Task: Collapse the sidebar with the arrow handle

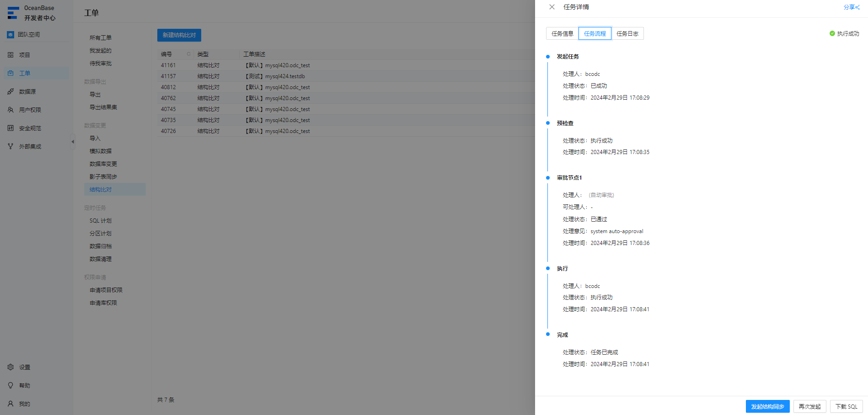Action: pyautogui.click(x=72, y=142)
